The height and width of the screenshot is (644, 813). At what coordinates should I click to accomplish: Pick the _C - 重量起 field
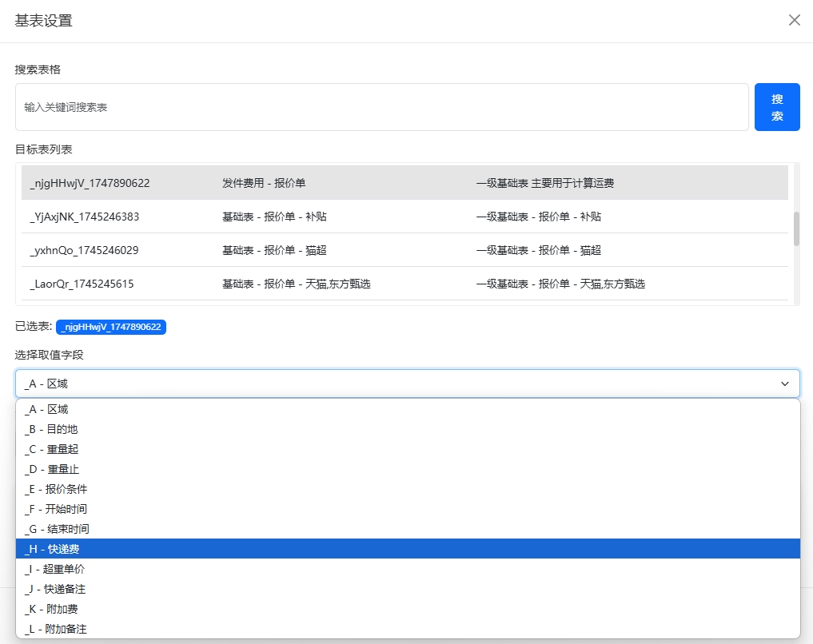tap(51, 449)
